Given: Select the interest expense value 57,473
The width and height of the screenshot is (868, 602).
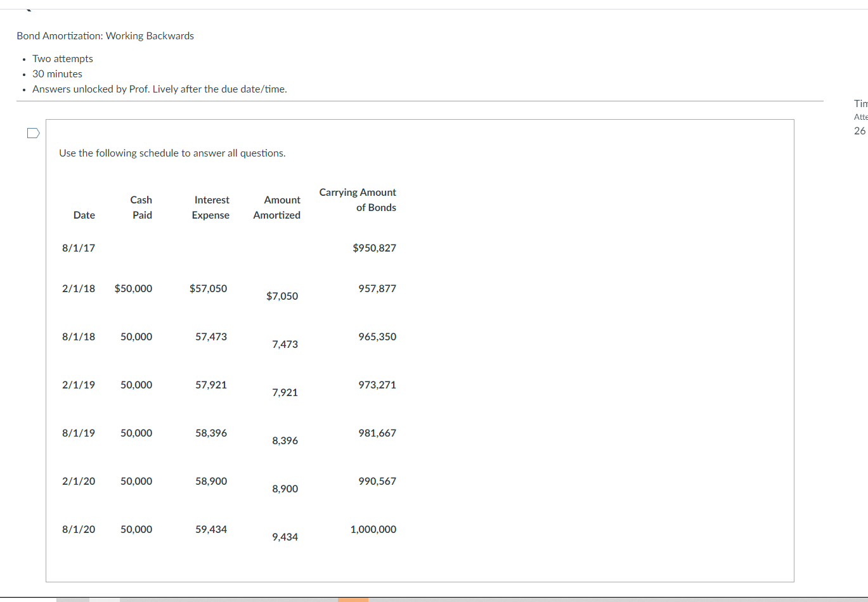Looking at the screenshot, I should click(x=211, y=337).
